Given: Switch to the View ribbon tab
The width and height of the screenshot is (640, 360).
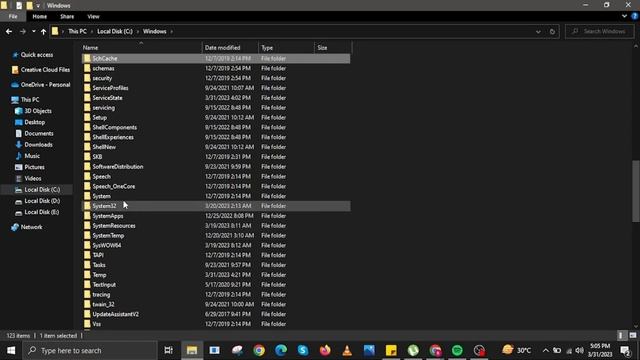Looking at the screenshot, I should 93,16.
